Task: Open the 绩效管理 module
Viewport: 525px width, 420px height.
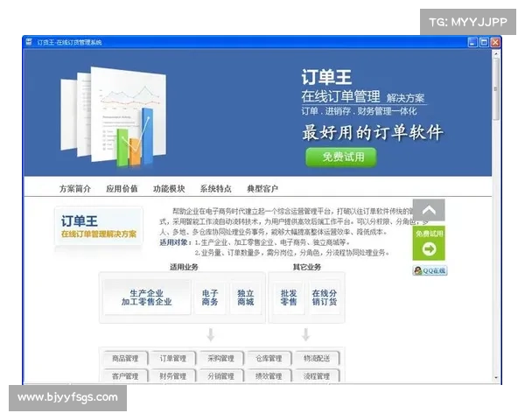Action: click(269, 375)
